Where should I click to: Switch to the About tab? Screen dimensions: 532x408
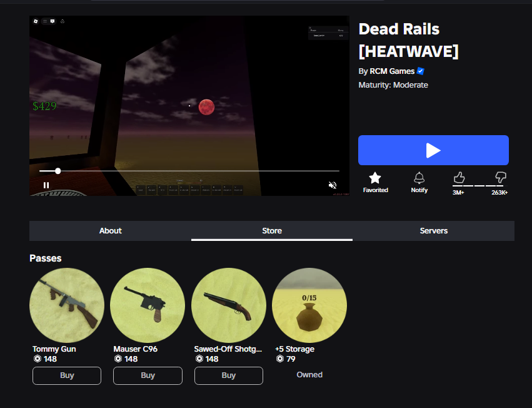click(110, 231)
